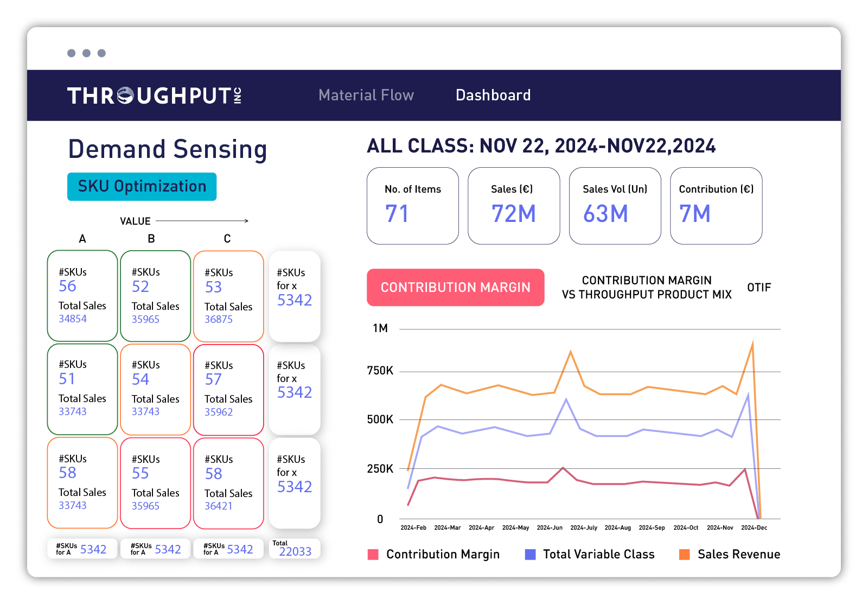This screenshot has width=868, height=604.
Task: Click the 2024-Jun label on chart axis
Action: pyautogui.click(x=550, y=527)
